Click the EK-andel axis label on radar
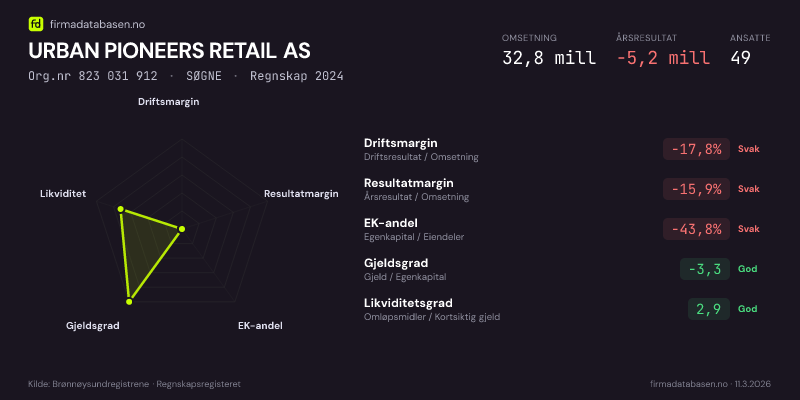Viewport: 800px width, 400px height. click(x=260, y=326)
